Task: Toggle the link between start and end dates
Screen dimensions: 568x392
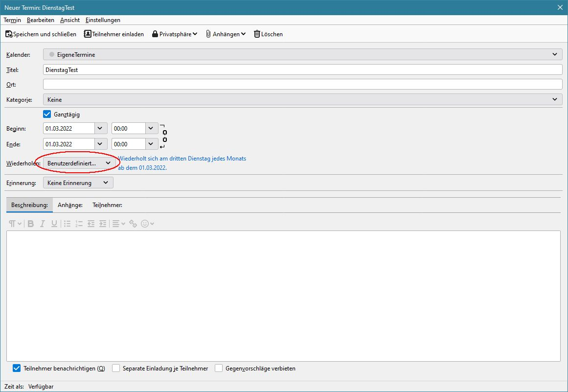Action: point(164,136)
